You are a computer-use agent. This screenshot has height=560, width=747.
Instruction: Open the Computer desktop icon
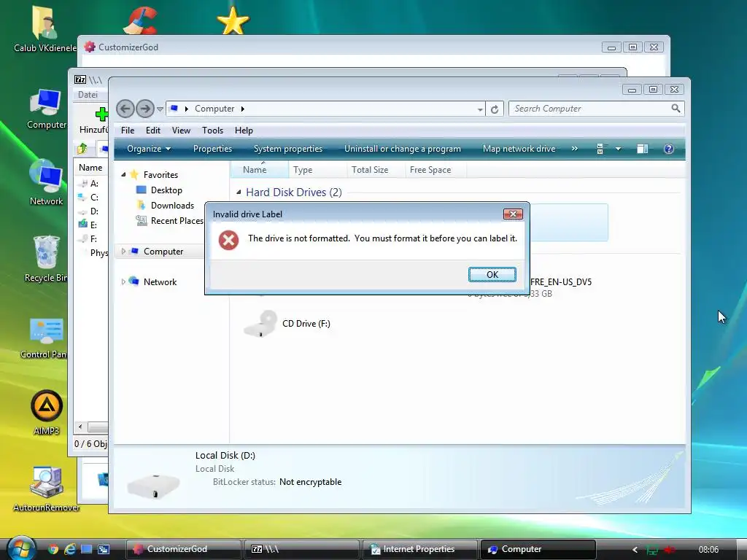[46, 109]
